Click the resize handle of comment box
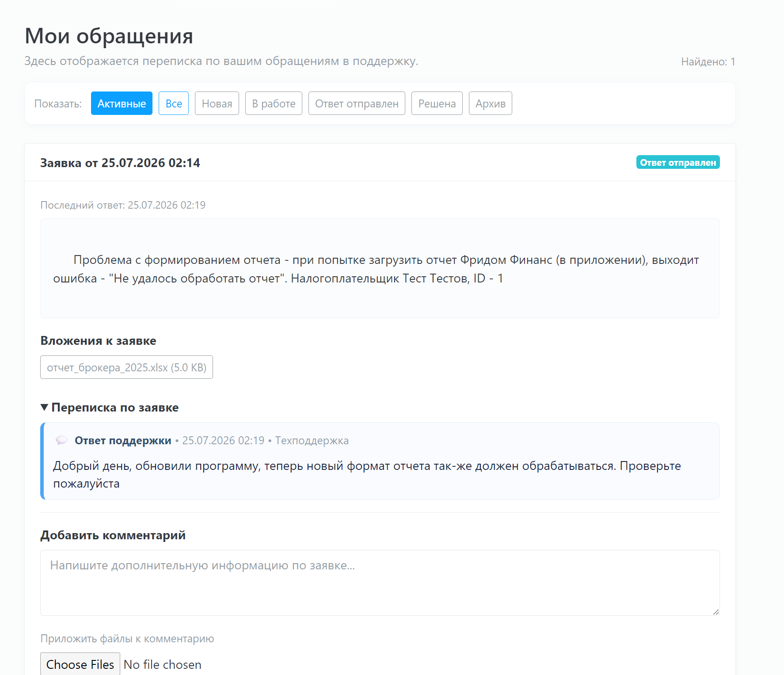This screenshot has height=675, width=784. (x=715, y=612)
